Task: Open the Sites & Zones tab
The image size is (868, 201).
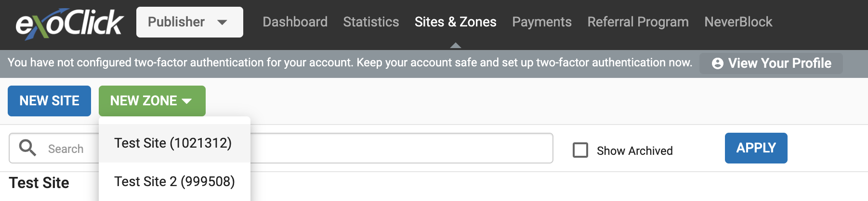Action: click(x=455, y=22)
